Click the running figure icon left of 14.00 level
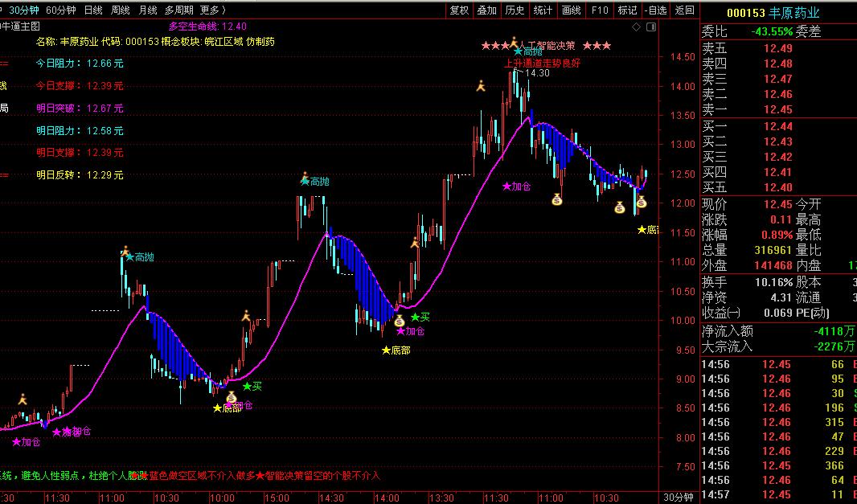Screen dimensions: 857x504 point(481,86)
